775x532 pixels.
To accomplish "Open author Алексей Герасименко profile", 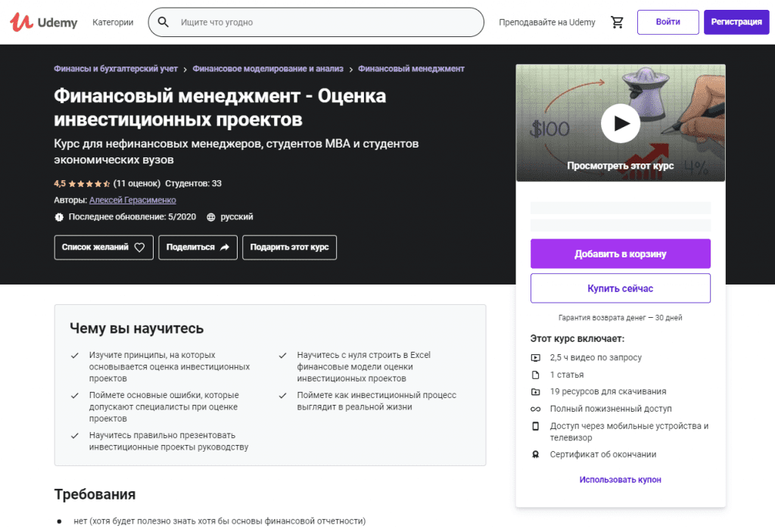I will (x=132, y=201).
